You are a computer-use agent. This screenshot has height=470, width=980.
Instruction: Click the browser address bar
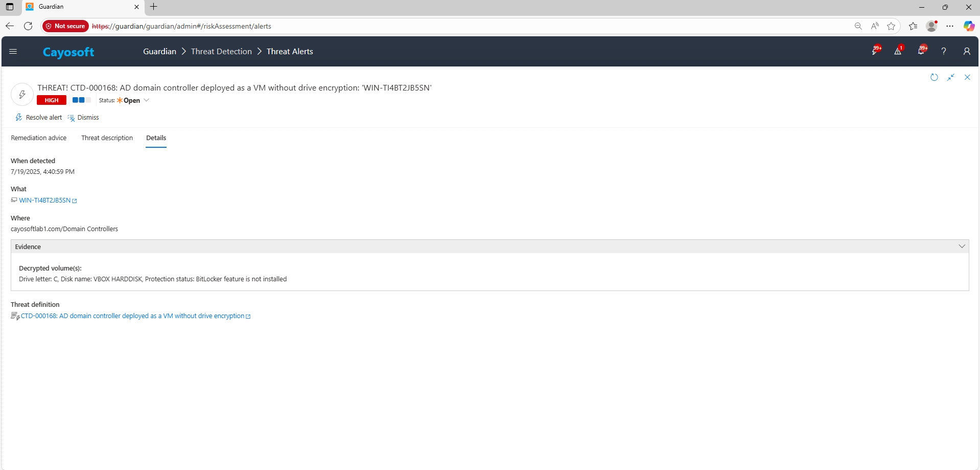click(460, 26)
